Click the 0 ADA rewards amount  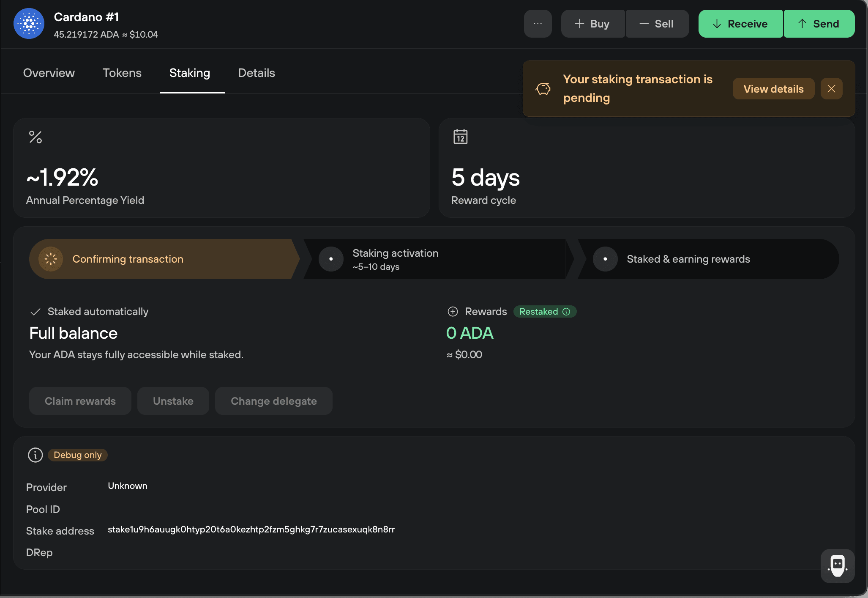tap(470, 333)
